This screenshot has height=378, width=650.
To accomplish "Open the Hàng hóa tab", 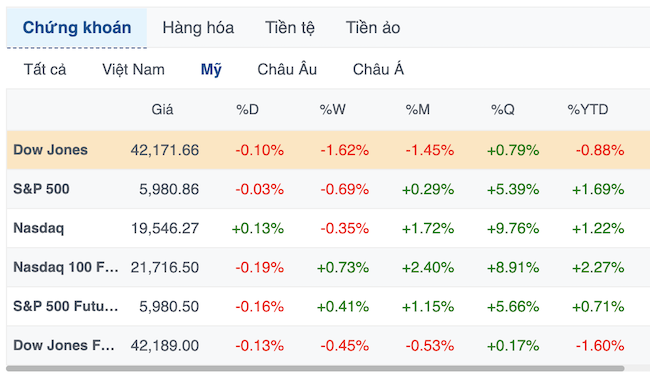I will (x=198, y=28).
